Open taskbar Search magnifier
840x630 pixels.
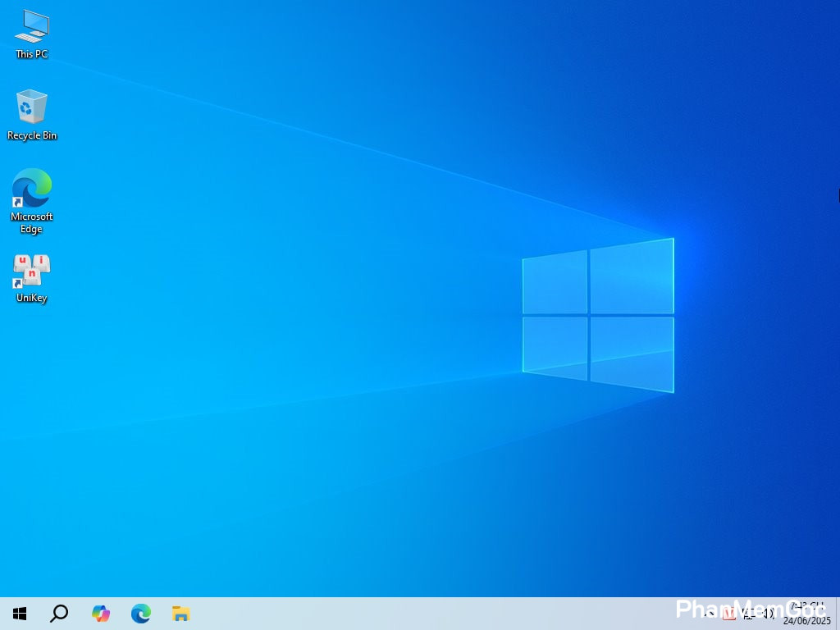59,614
